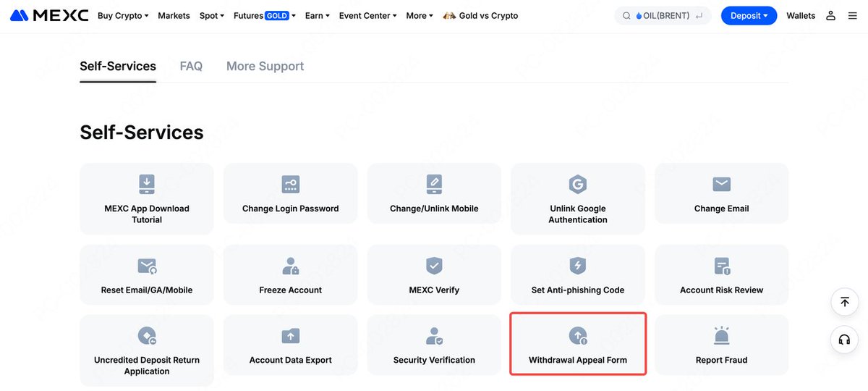The height and width of the screenshot is (391, 868).
Task: Open the Wallets link
Action: [x=801, y=16]
